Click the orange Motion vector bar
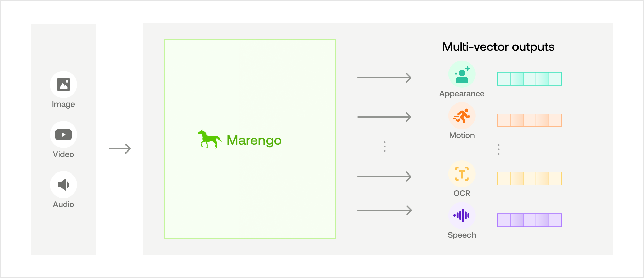Screen dimensions: 644x278 click(529, 120)
